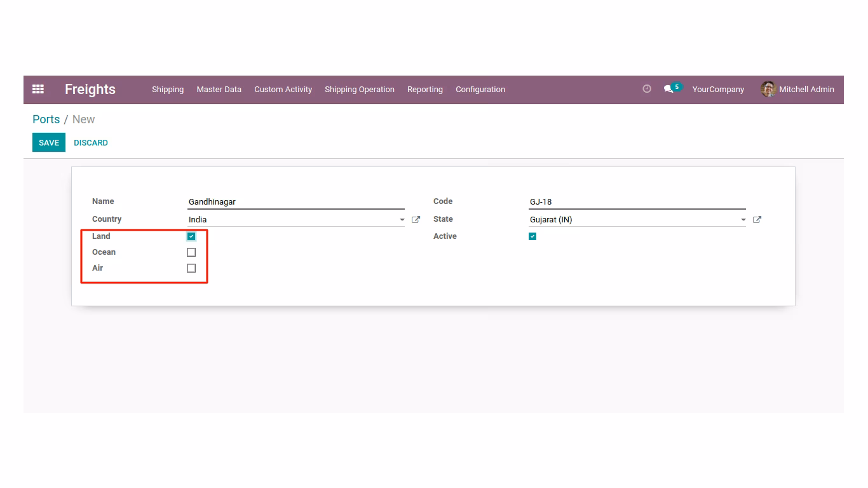Click the Discard button

(91, 142)
